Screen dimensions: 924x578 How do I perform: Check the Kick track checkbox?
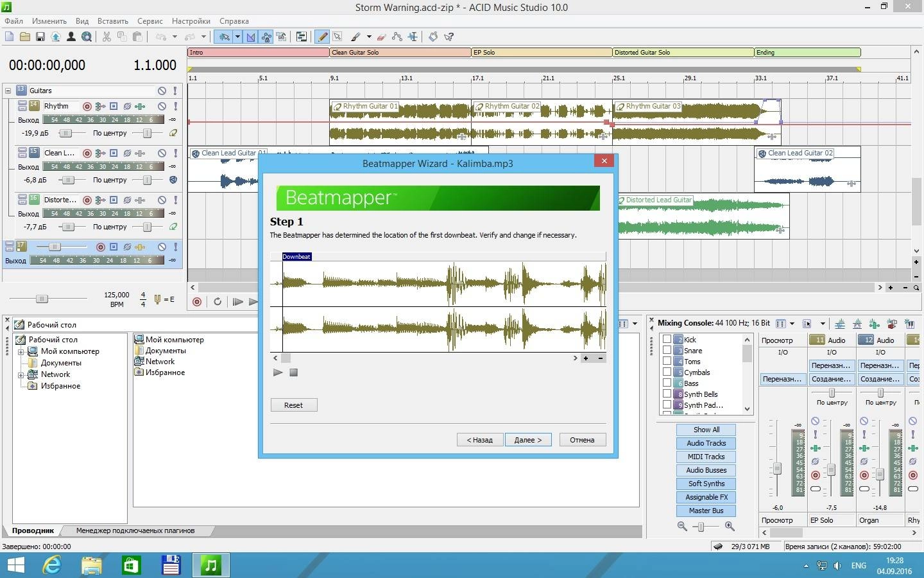(667, 339)
